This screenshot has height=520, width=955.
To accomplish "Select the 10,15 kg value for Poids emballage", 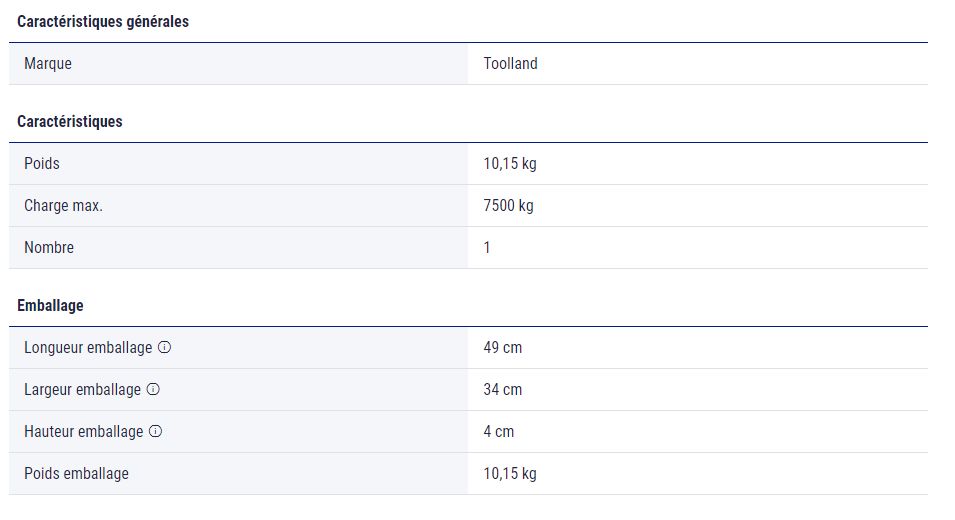I will click(510, 474).
